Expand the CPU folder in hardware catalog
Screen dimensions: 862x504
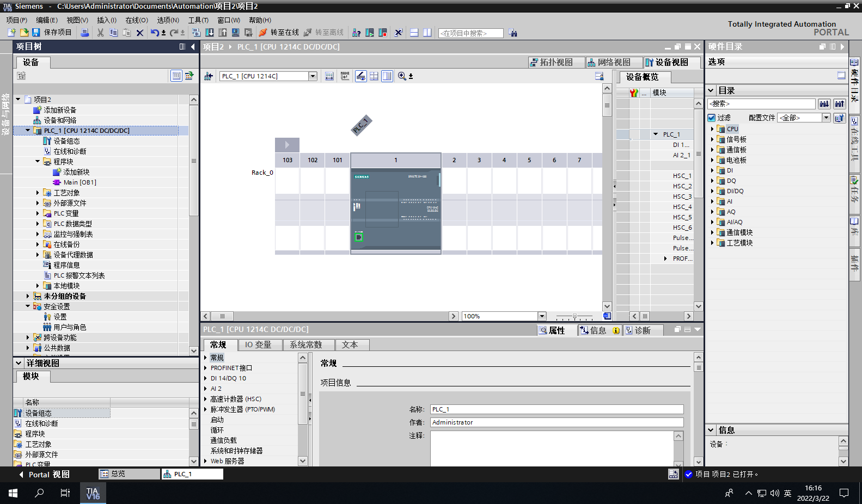point(712,129)
